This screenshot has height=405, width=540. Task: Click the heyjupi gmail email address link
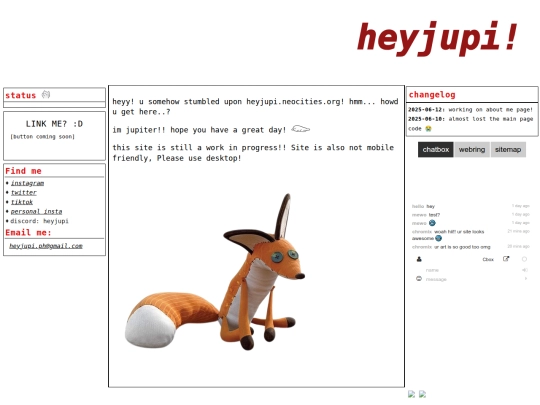(46, 246)
